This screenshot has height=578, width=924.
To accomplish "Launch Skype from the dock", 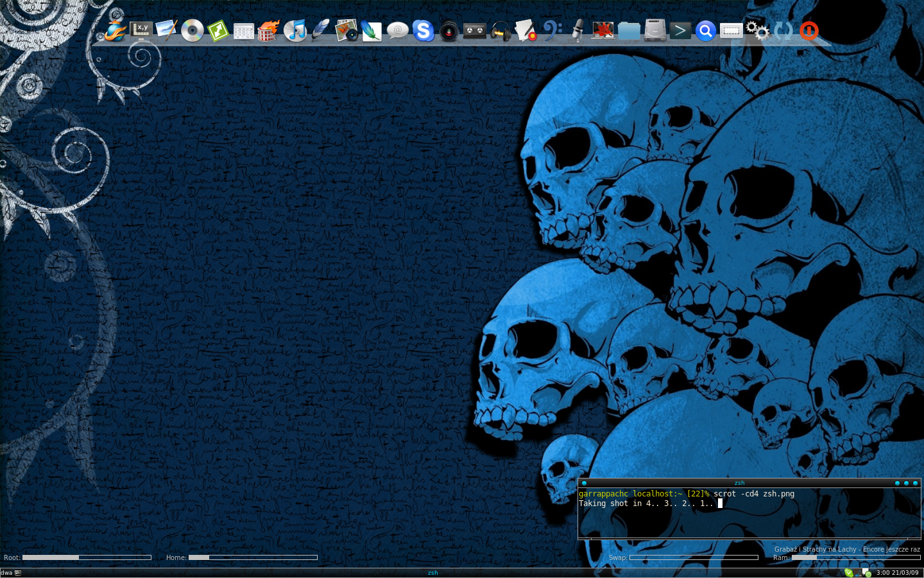I will coord(424,31).
